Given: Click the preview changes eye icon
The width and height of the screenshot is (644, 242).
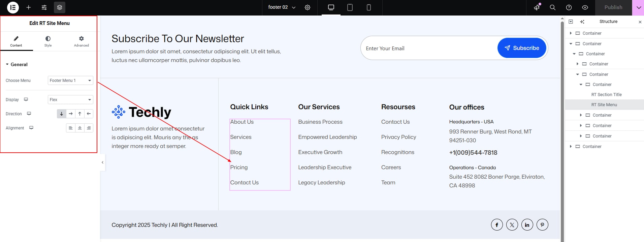Looking at the screenshot, I should click(585, 7).
